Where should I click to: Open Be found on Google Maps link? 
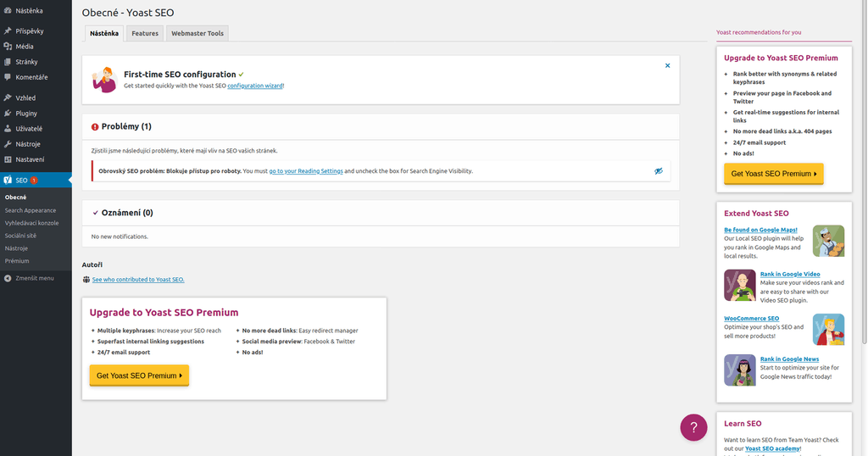[x=760, y=230]
